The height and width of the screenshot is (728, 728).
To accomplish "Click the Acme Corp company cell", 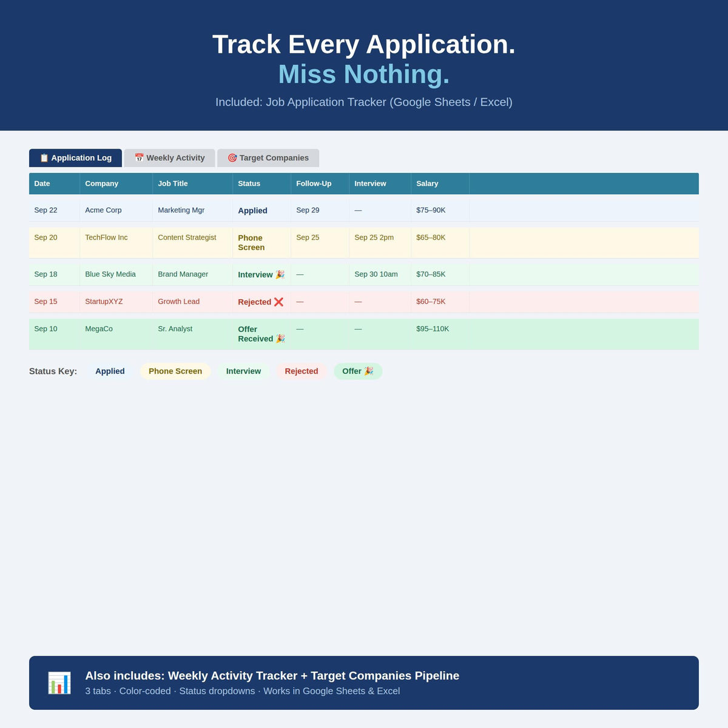I will coord(116,211).
